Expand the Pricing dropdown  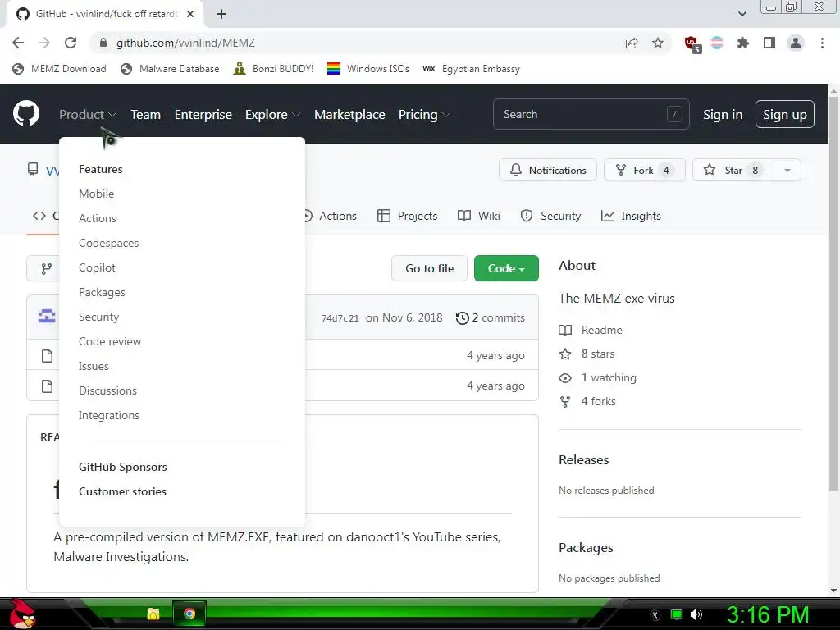coord(424,115)
